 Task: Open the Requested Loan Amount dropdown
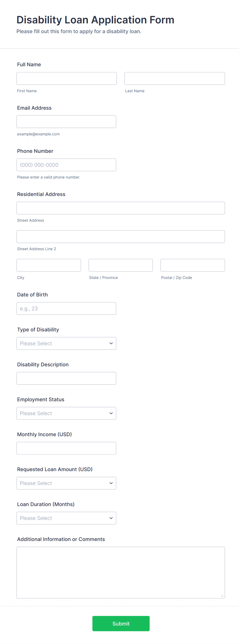(x=66, y=483)
